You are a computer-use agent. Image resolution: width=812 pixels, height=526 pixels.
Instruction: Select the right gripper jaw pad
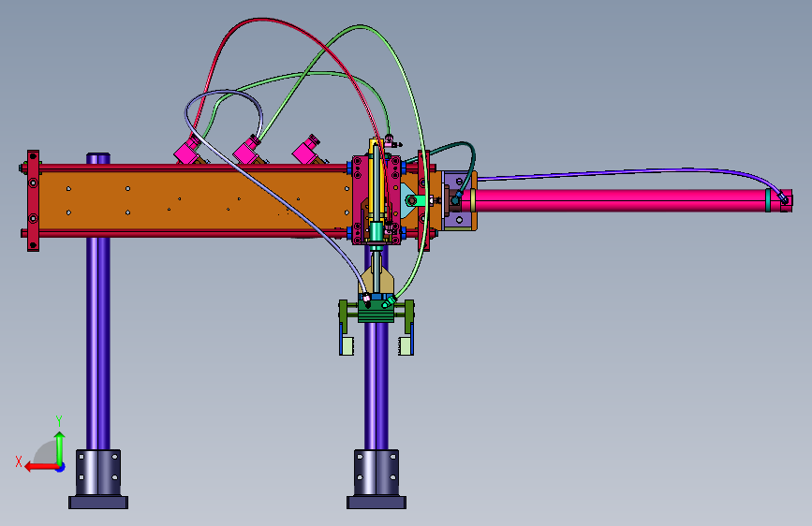[406, 346]
